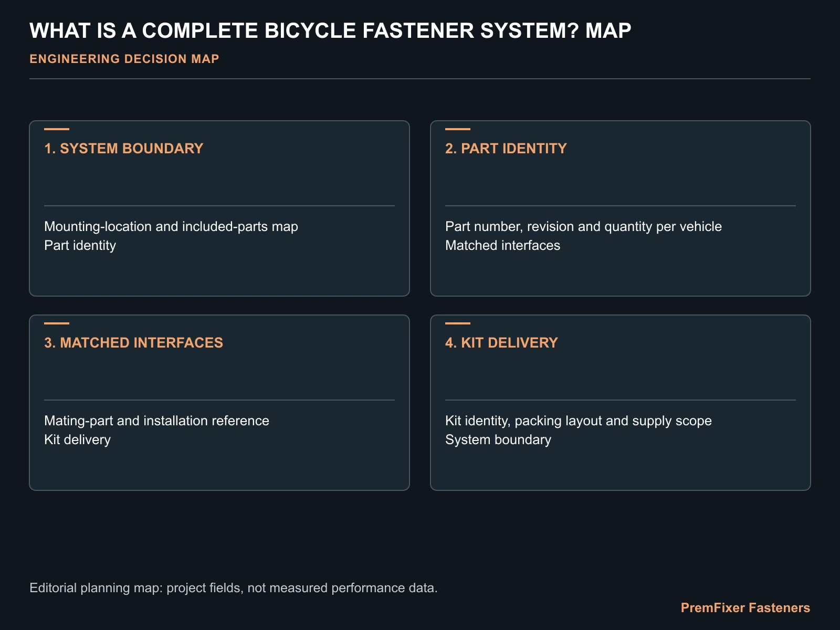Click the 'PremFixer Fasteners' brand label
Screen dimensions: 840x630
[745, 608]
